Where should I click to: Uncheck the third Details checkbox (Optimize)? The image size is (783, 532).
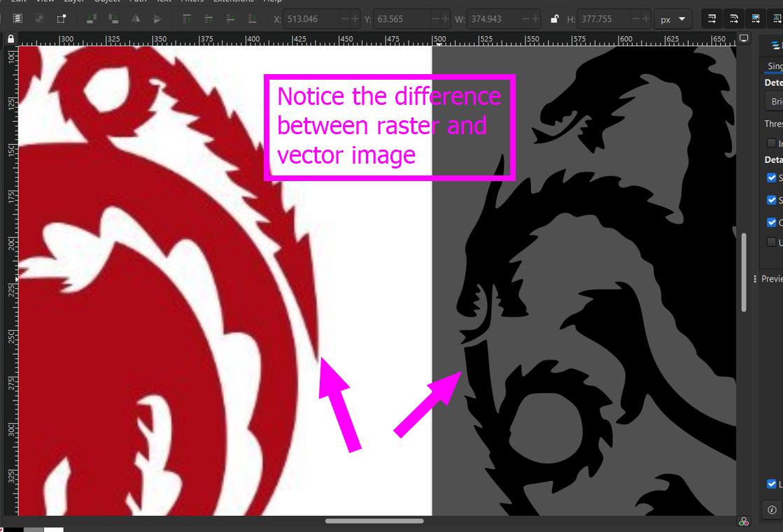(x=772, y=222)
